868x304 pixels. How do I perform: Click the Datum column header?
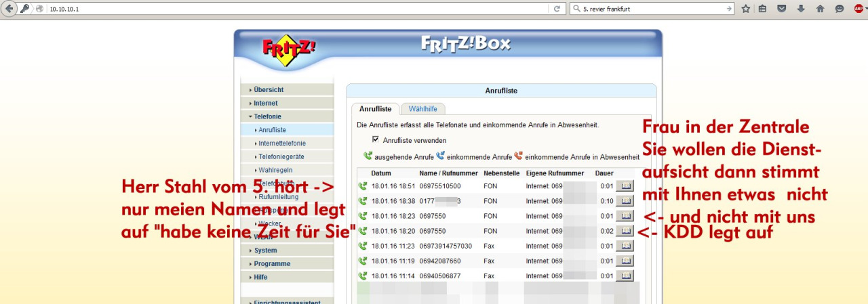[x=381, y=173]
